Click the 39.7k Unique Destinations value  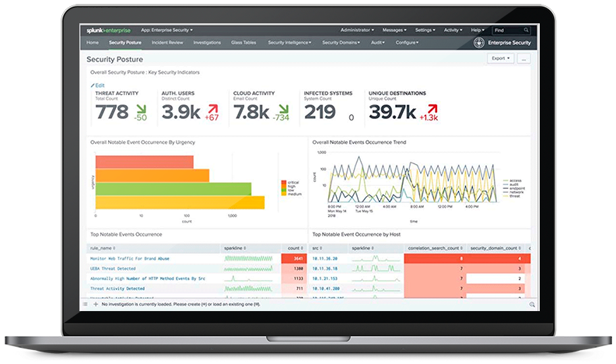[x=392, y=112]
